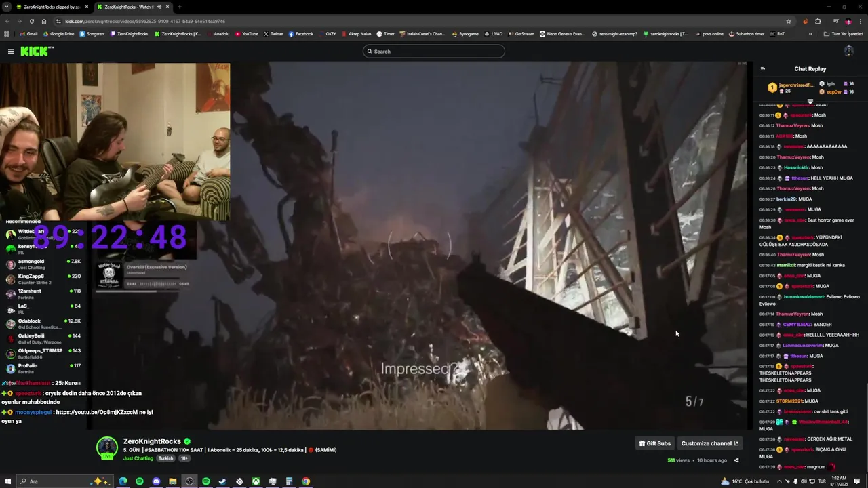The width and height of the screenshot is (868, 488).
Task: Click top gifter jagerchrisredfi... entry
Action: [x=791, y=87]
